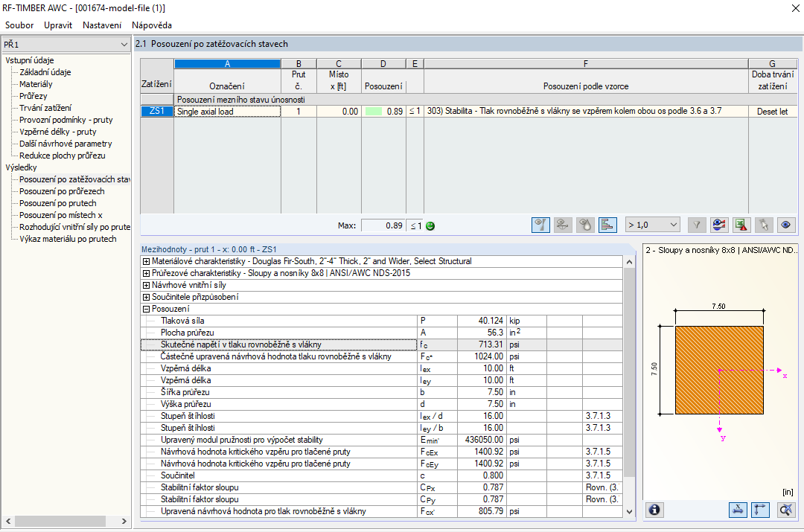
Task: Open Vzpěrné délky - pruty
Action: coord(58,132)
